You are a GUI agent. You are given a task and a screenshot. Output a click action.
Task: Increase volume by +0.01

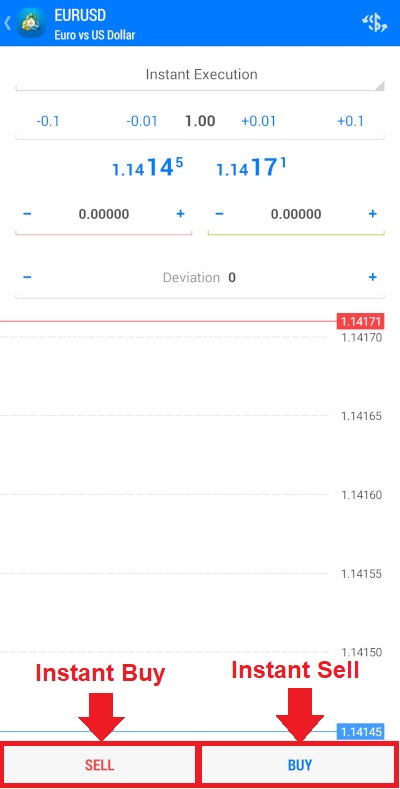[259, 121]
